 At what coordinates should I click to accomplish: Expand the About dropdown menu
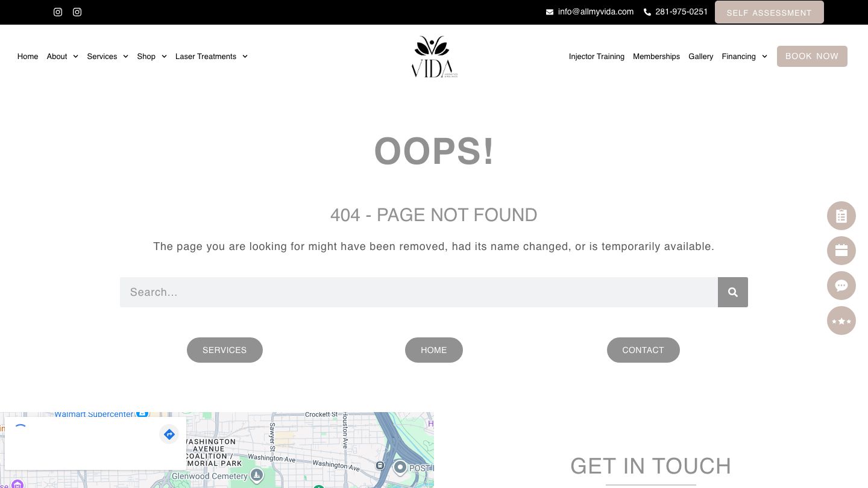(63, 57)
